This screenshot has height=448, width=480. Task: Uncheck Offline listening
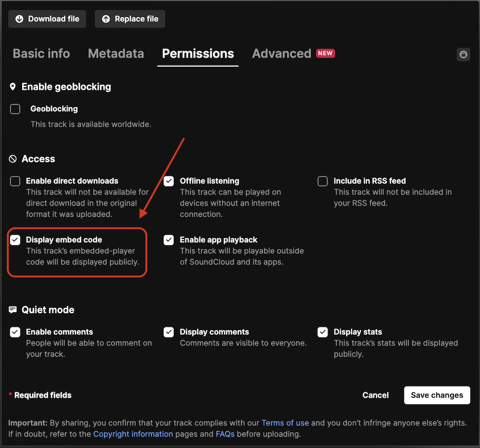click(x=169, y=181)
